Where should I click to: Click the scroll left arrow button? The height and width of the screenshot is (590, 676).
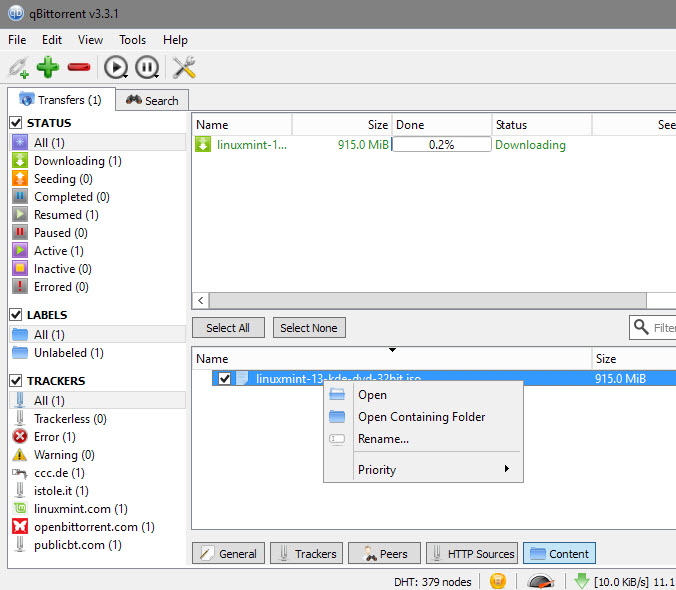(x=200, y=300)
